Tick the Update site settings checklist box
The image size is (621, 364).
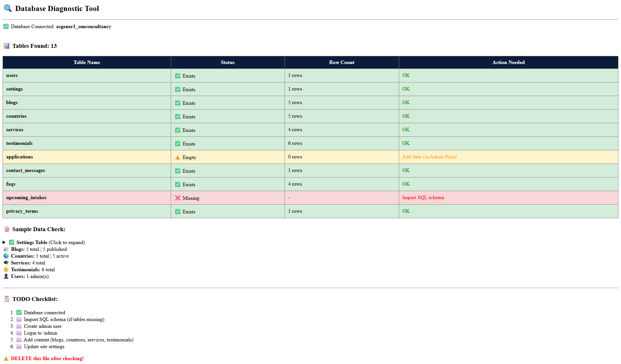[x=19, y=347]
